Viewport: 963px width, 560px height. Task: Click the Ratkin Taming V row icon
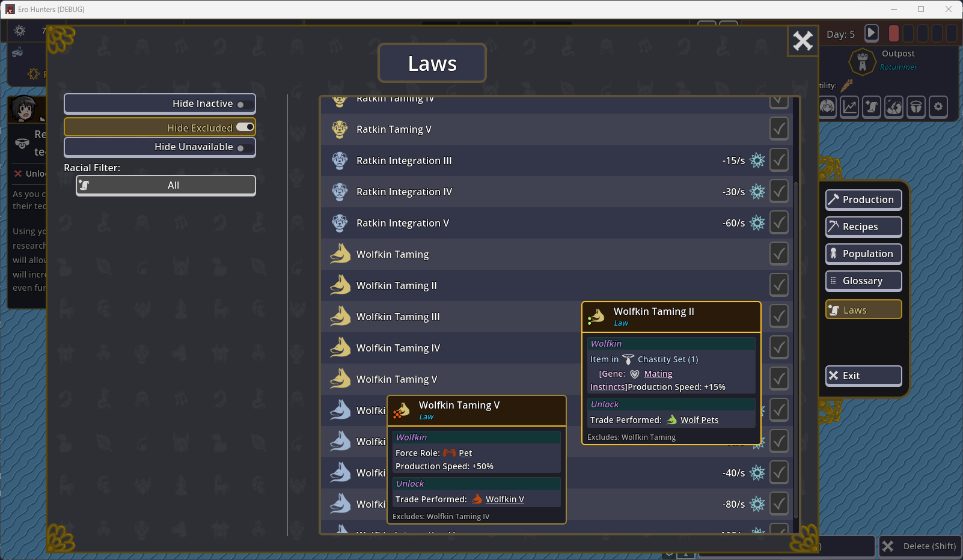pos(340,129)
